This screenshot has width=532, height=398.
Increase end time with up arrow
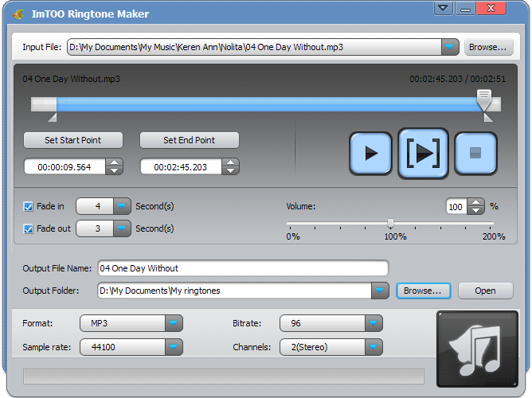(231, 162)
